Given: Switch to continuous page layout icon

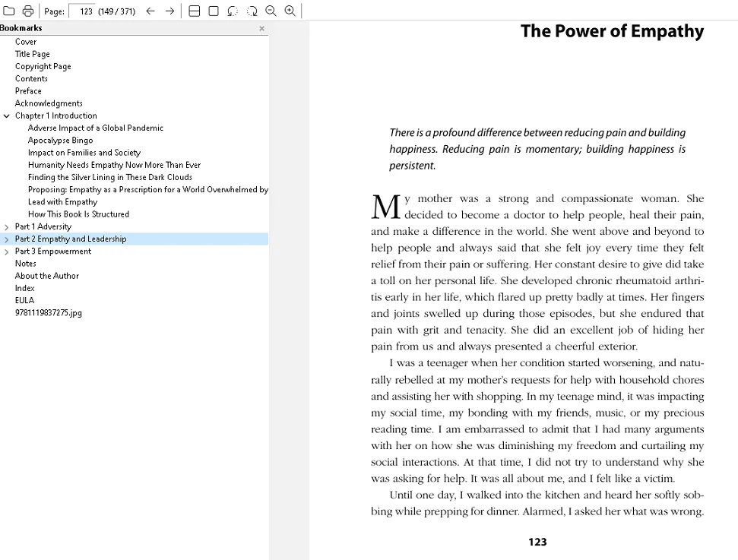Looking at the screenshot, I should pyautogui.click(x=195, y=11).
